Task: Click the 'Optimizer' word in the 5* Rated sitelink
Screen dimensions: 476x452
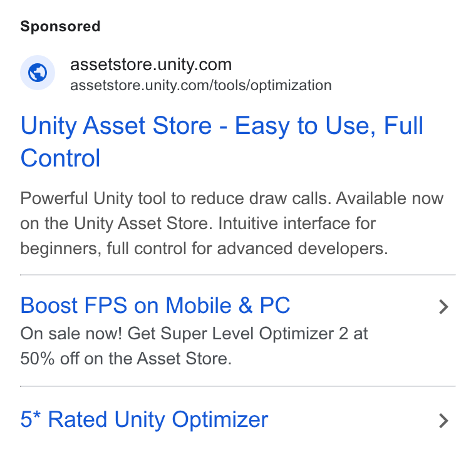Action: click(220, 420)
